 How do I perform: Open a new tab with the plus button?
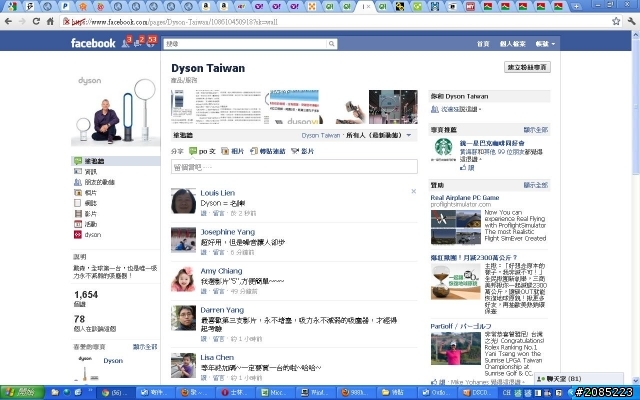[576, 6]
